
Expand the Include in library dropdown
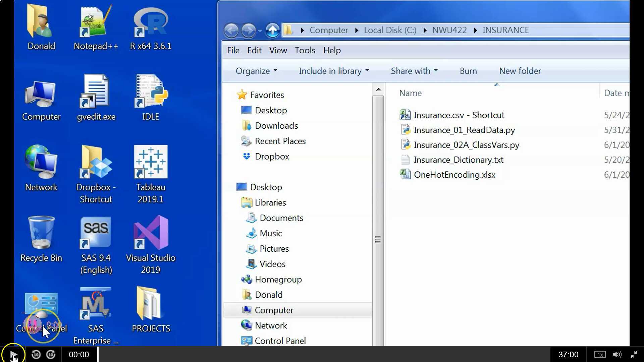[334, 71]
